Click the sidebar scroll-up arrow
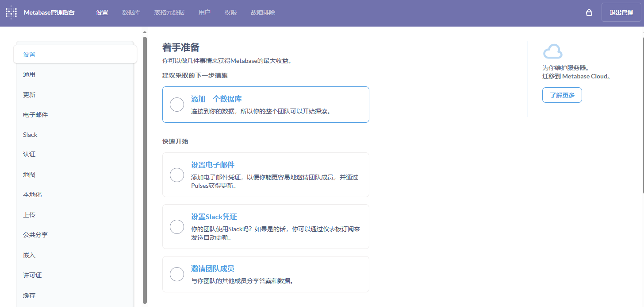 pos(145,32)
